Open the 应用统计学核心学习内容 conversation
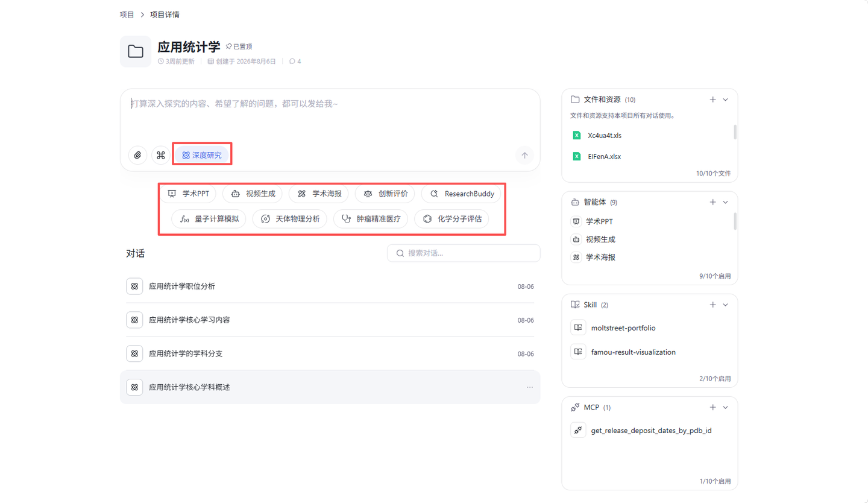The width and height of the screenshot is (868, 503). pos(330,320)
